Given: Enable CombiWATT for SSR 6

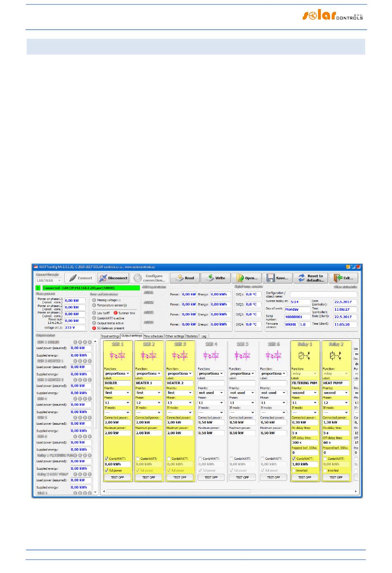Looking at the screenshot, I should pos(262,459).
